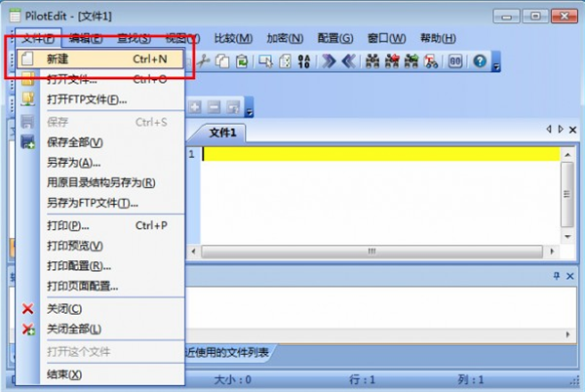
Task: Choose 另存为FTP文件(T)... entry
Action: 100,203
